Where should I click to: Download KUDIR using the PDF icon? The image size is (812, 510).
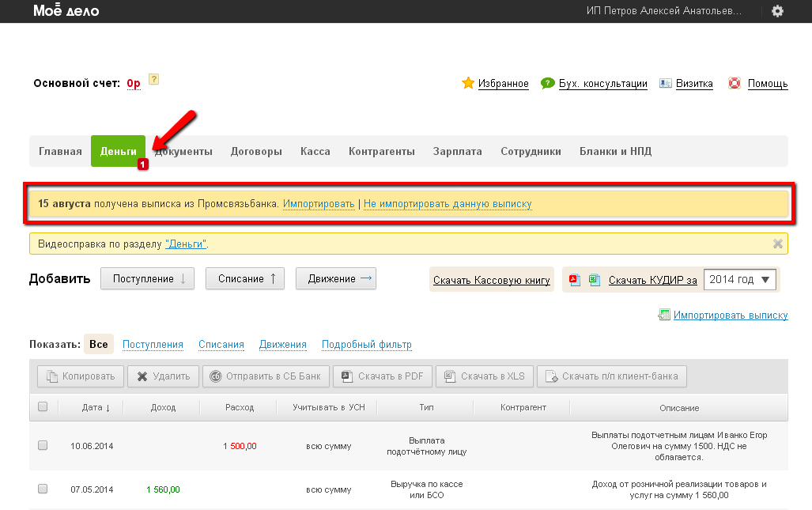coord(575,280)
